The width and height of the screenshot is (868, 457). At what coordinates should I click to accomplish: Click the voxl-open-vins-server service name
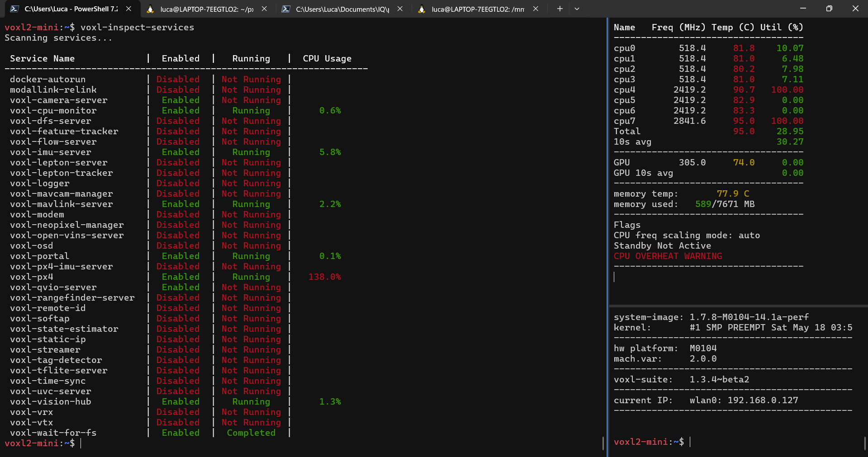[67, 236]
